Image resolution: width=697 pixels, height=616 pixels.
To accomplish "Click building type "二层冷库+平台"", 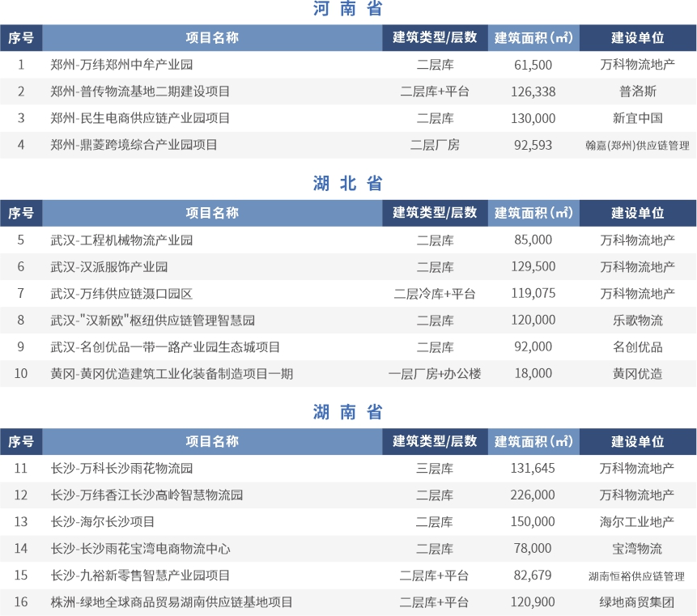I will click(435, 294).
